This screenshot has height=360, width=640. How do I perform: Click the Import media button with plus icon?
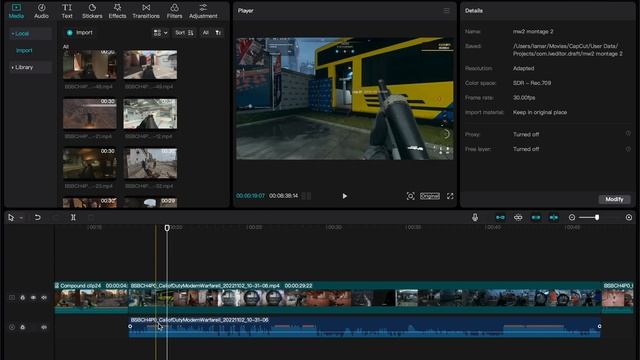click(x=80, y=33)
